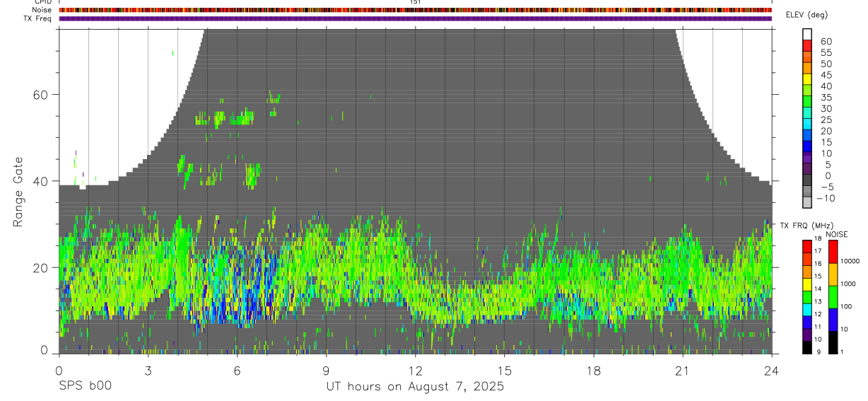The height and width of the screenshot is (401, 868).
Task: Click the "UT hours on August 7, 2025" caption
Action: click(415, 386)
